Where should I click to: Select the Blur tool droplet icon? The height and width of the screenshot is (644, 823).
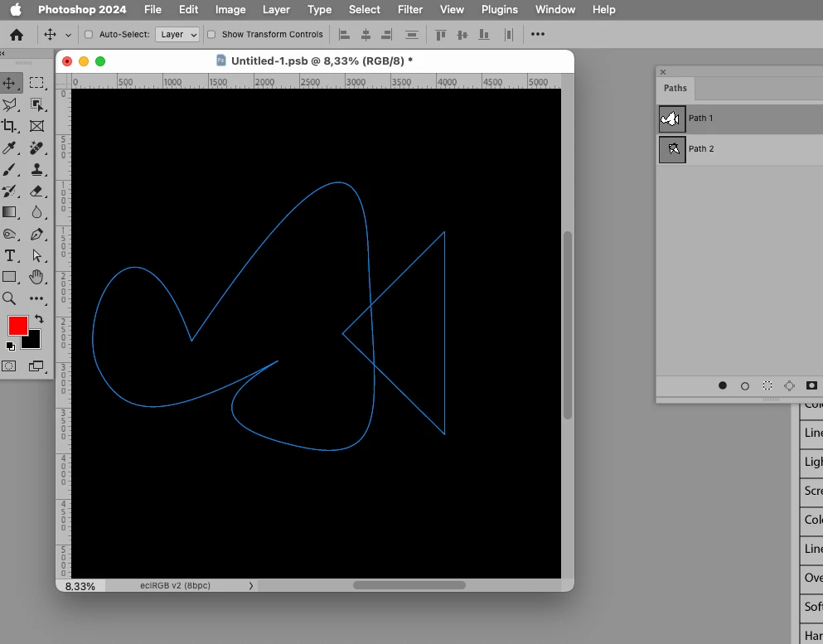tap(36, 212)
